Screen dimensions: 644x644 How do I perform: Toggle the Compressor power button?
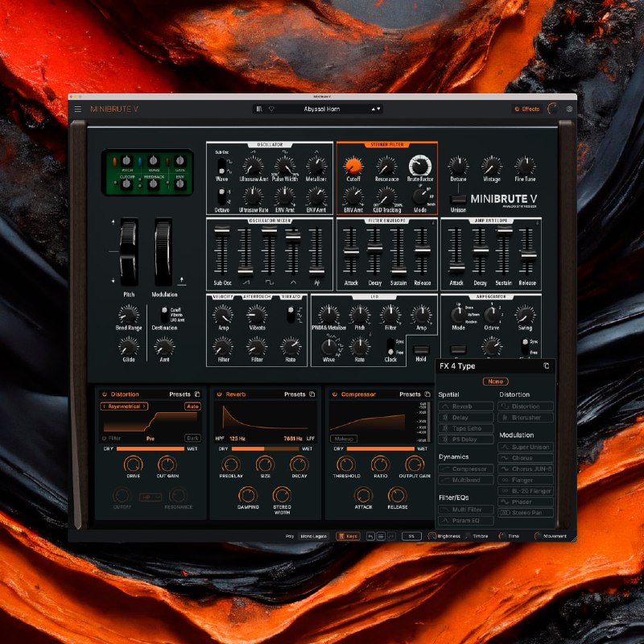coord(334,394)
